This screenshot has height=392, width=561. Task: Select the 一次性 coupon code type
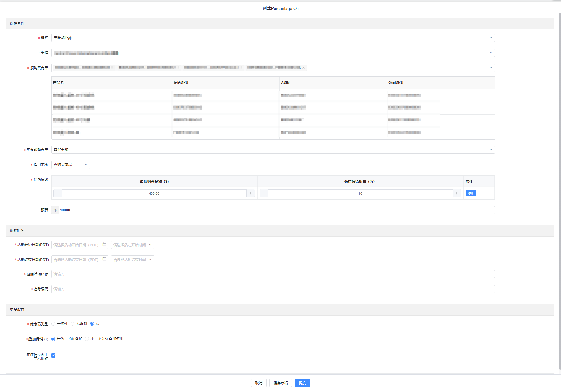pos(54,324)
